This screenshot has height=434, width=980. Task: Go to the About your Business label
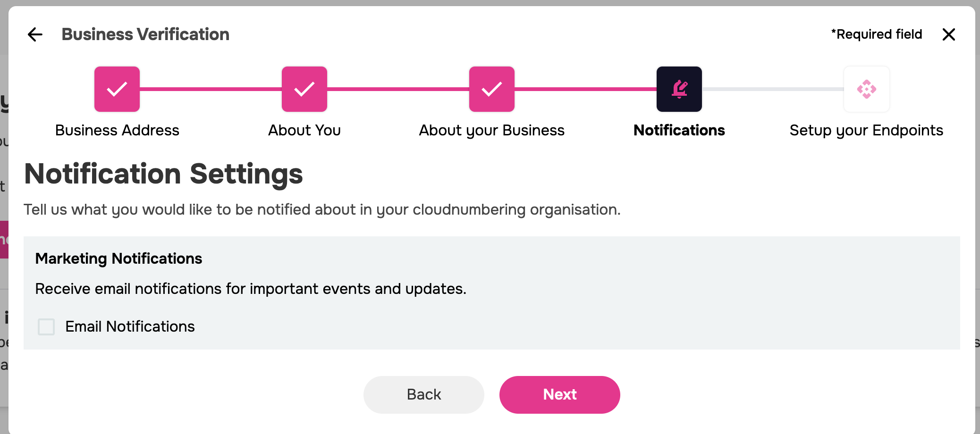(492, 130)
